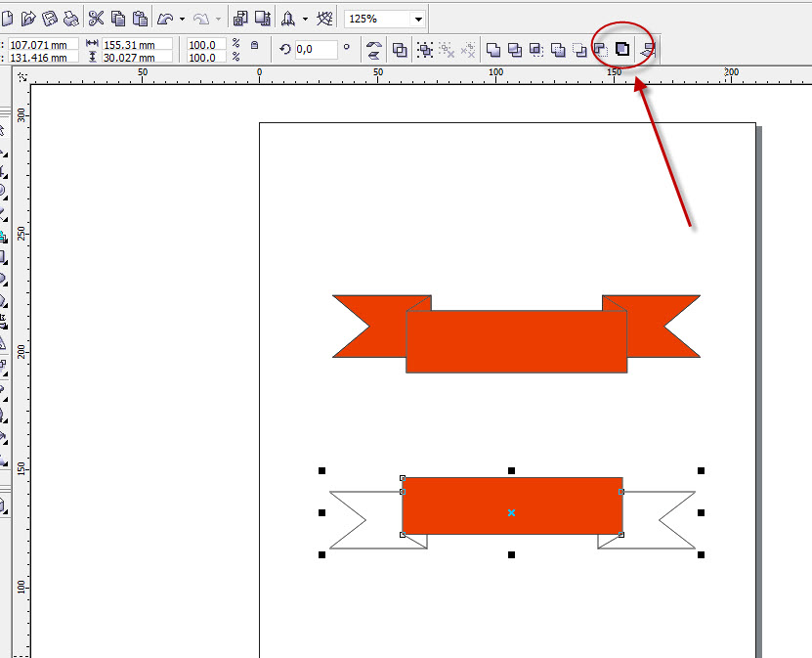Click the Combine objects button
The width and height of the screenshot is (812, 658).
400,49
